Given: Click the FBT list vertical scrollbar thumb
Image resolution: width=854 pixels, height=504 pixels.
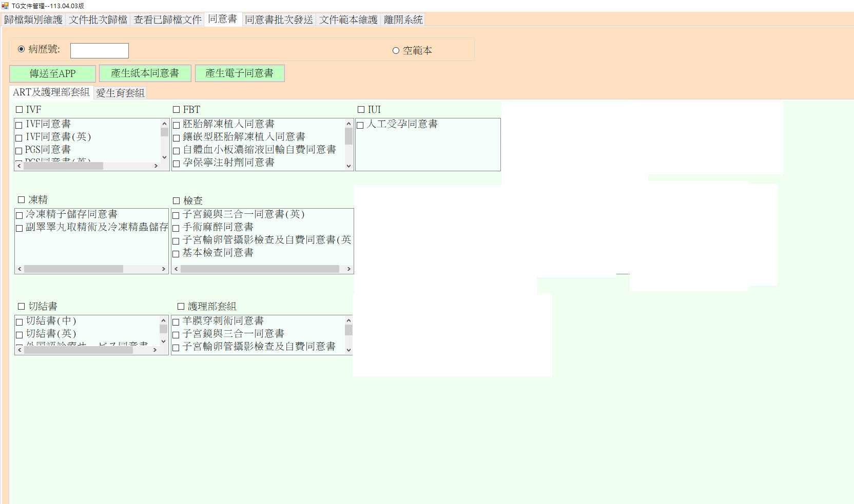Looking at the screenshot, I should (x=348, y=136).
